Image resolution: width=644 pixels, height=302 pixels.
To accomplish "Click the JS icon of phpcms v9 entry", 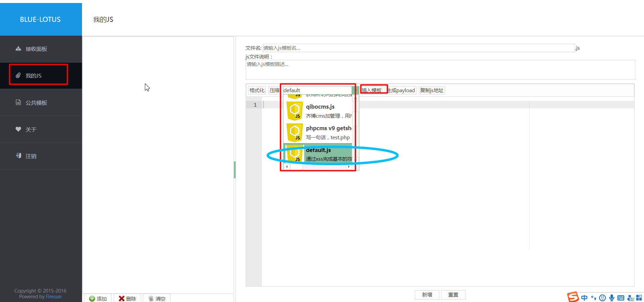I will pos(294,133).
